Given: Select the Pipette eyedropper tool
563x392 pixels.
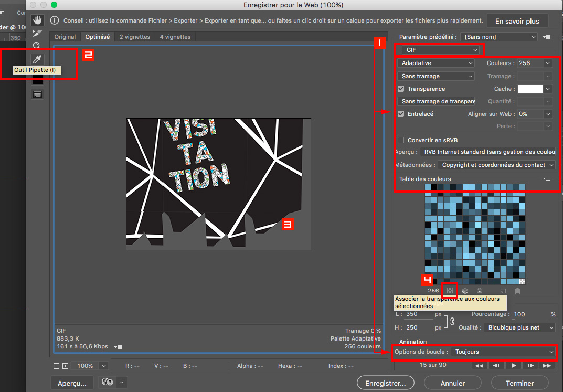Looking at the screenshot, I should tap(37, 59).
